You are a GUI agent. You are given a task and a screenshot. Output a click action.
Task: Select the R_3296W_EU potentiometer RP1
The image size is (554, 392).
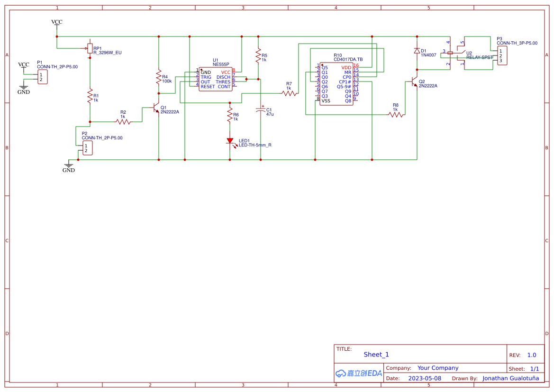[x=90, y=47]
